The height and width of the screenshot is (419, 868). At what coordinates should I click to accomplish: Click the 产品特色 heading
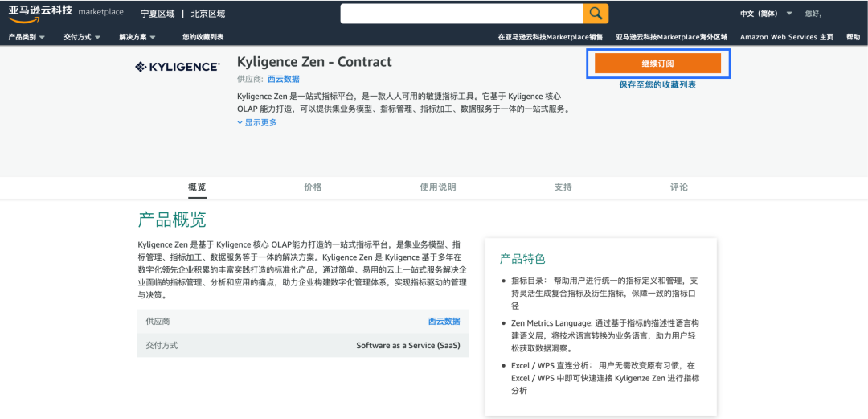pos(522,259)
